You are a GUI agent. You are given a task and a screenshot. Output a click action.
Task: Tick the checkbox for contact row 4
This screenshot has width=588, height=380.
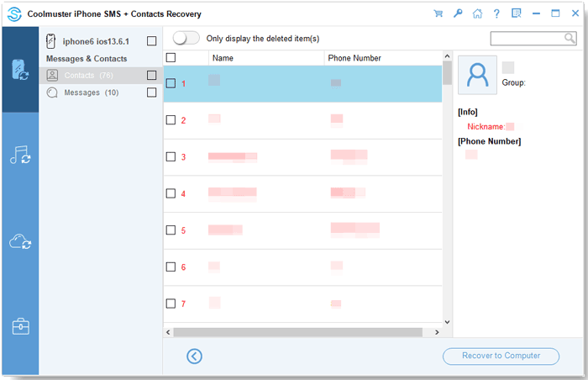click(x=171, y=193)
